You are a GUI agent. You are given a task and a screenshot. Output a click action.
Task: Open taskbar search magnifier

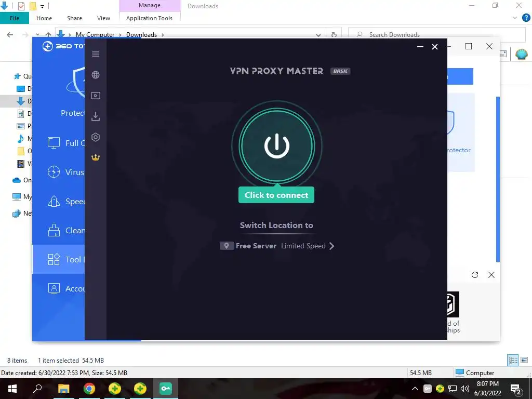point(37,389)
